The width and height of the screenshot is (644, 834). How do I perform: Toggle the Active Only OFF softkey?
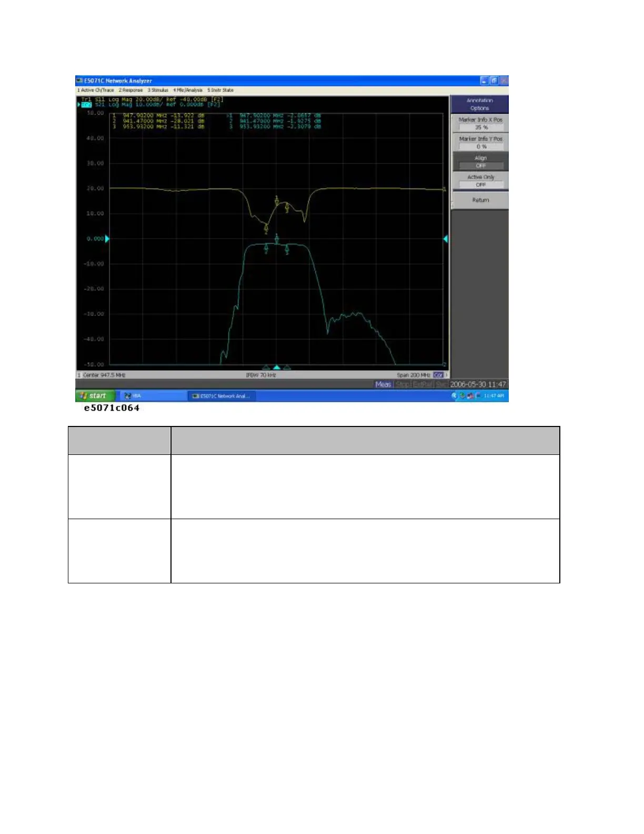tap(480, 181)
